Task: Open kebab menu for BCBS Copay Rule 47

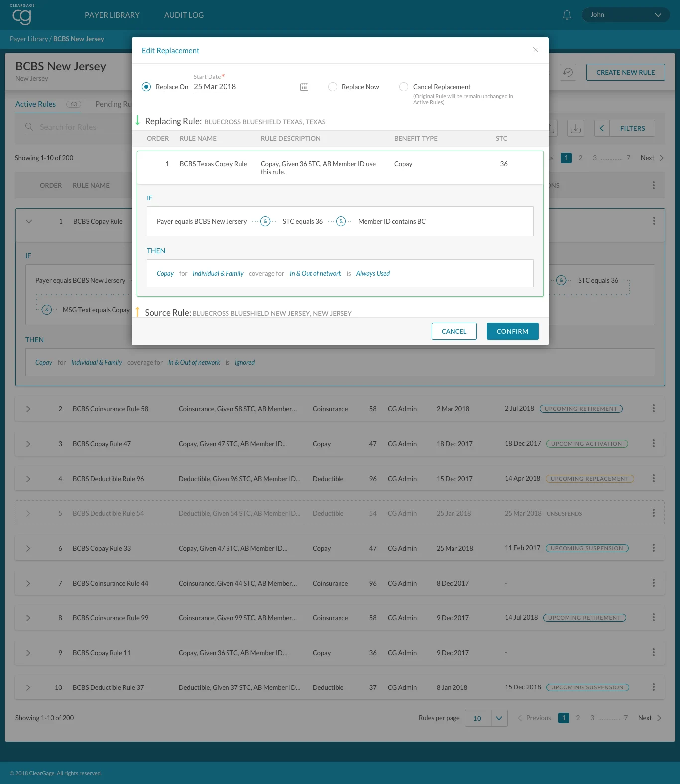Action: coord(654,443)
